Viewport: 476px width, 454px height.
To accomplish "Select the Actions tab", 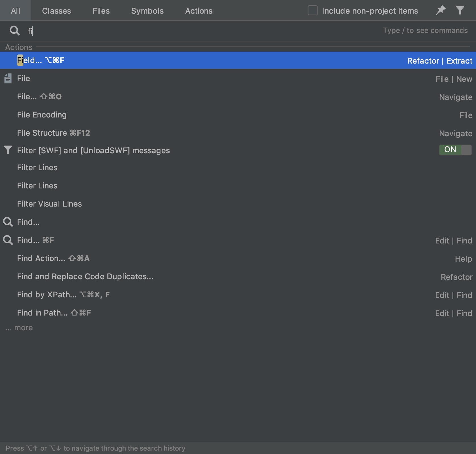I will click(199, 10).
